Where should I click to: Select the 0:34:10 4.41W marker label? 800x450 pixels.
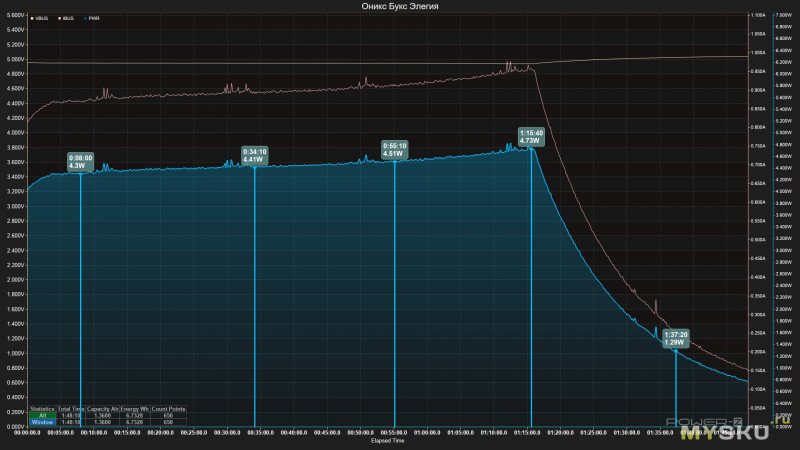(x=255, y=156)
